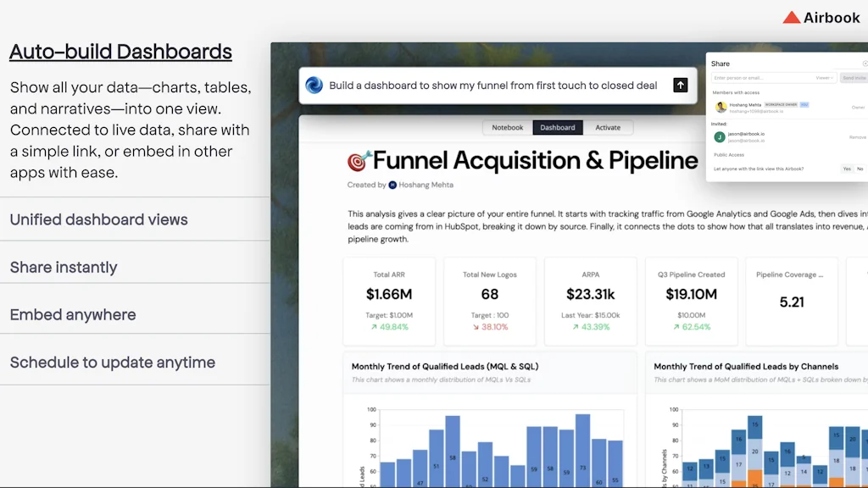Open the Activate tab
This screenshot has height=488, width=868.
(x=609, y=126)
